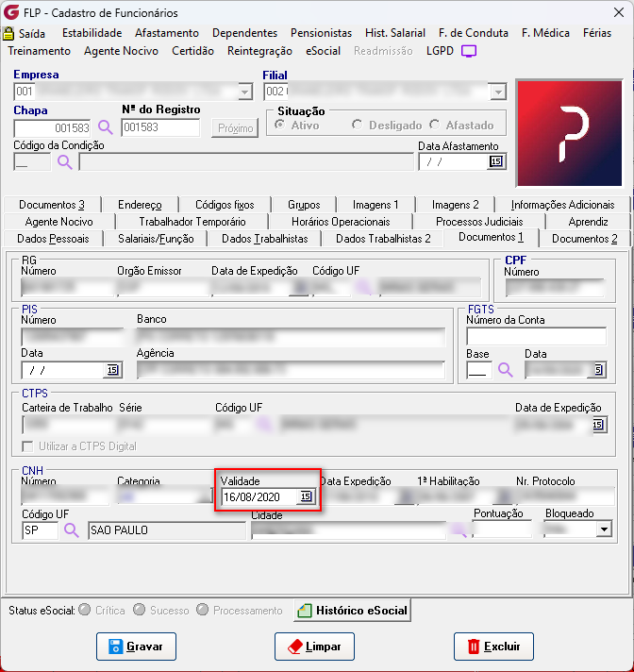Viewport: 634px width, 672px height.
Task: Click the Excluir delete button
Action: 493,647
